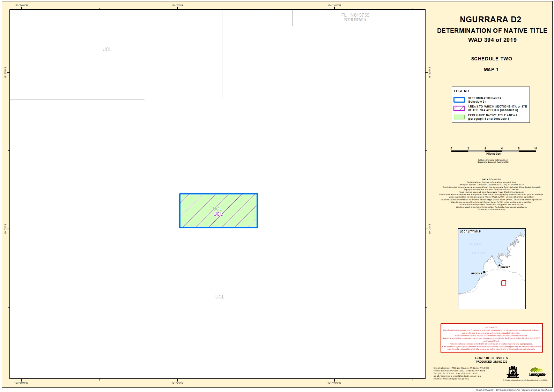Click the Derby dot on locality map
Image resolution: width=554 pixels, height=392 pixels.
click(500, 265)
